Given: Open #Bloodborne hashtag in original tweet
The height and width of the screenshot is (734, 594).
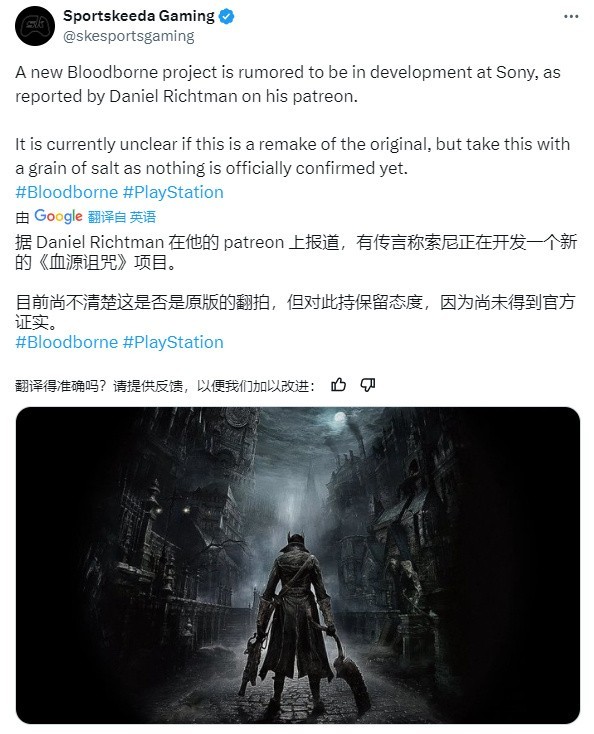Looking at the screenshot, I should 66,192.
